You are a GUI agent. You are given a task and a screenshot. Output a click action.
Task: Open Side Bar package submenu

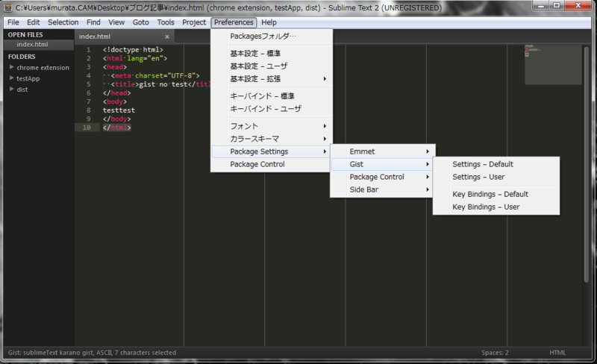pyautogui.click(x=382, y=189)
